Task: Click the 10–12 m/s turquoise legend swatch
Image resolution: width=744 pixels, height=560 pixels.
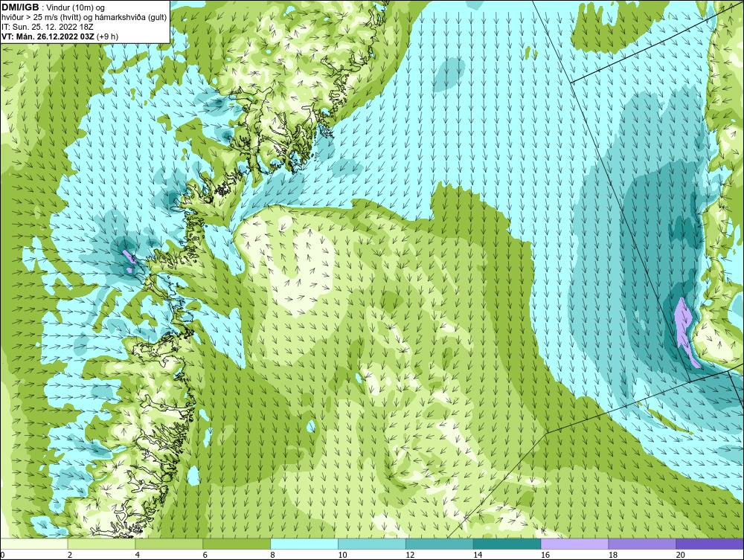Action: tap(372, 544)
